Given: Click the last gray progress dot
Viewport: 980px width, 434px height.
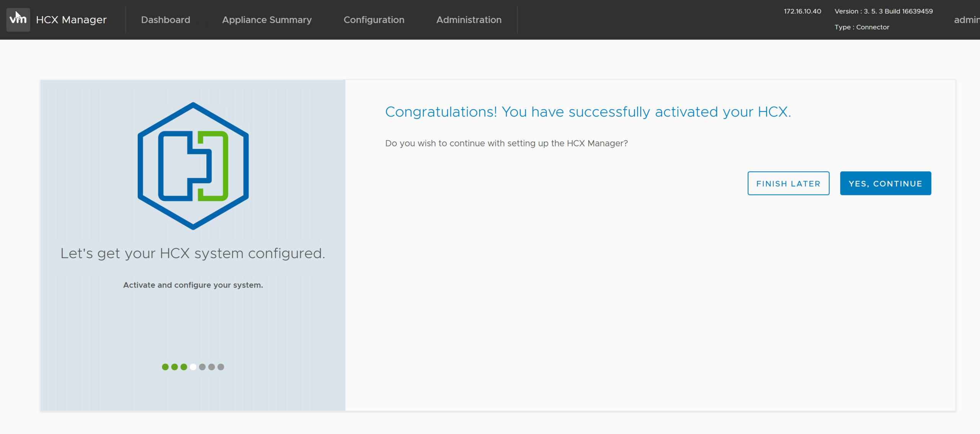Looking at the screenshot, I should click(221, 367).
